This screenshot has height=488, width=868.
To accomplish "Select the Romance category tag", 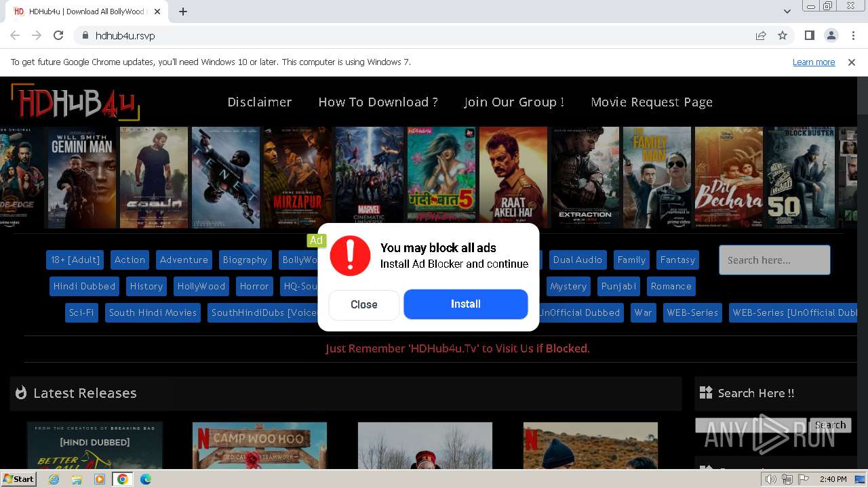I will (671, 286).
